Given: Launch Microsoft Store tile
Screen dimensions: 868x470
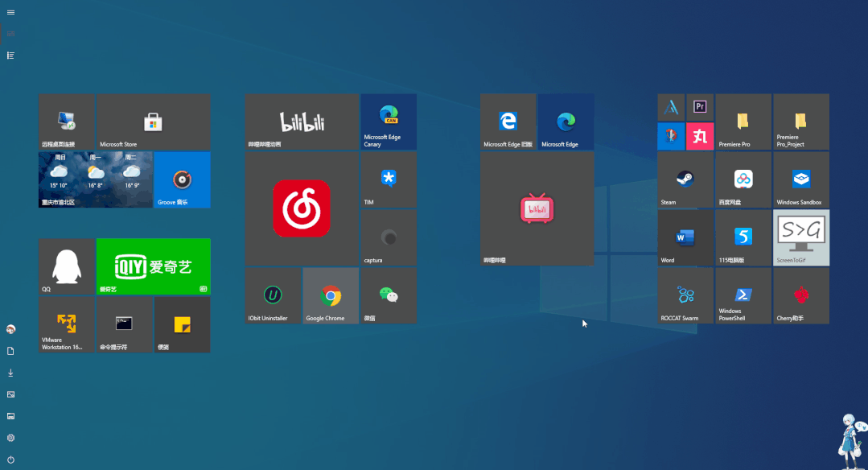Looking at the screenshot, I should [154, 122].
